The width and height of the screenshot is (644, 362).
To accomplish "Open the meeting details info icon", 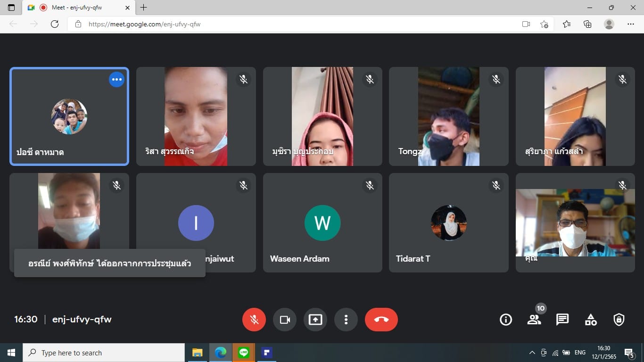I will [x=506, y=320].
